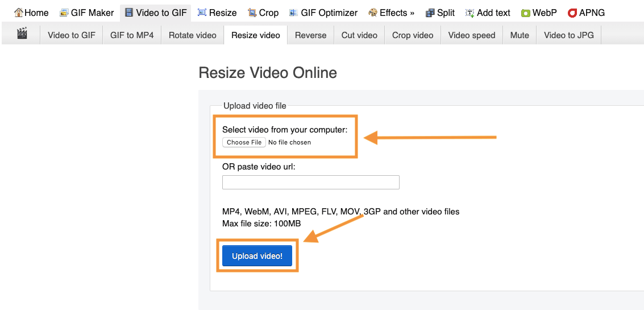Open the APNG tools
644x310 pixels.
pos(586,13)
